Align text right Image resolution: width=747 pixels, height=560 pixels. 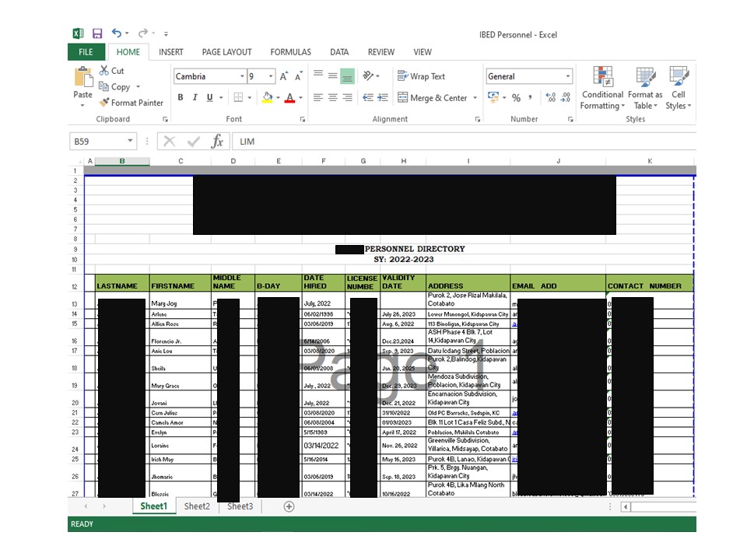point(348,98)
